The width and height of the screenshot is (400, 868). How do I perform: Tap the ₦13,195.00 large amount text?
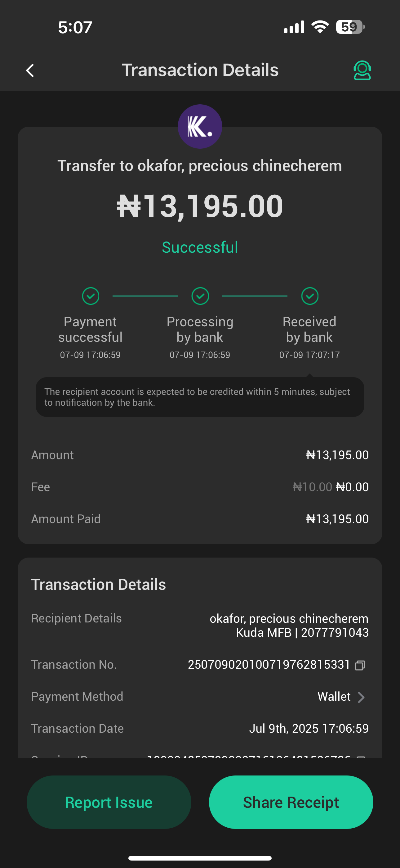tap(200, 206)
